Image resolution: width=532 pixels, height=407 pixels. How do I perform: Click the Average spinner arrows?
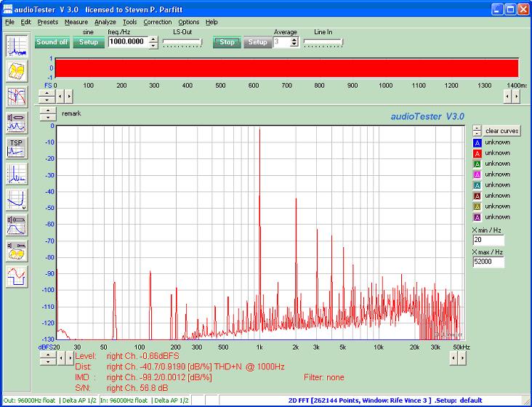[294, 42]
